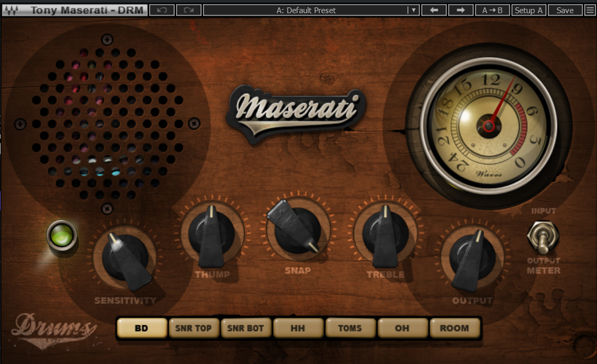Image resolution: width=597 pixels, height=364 pixels.
Task: Flip the Input/Output meter toggle switch
Action: click(543, 237)
